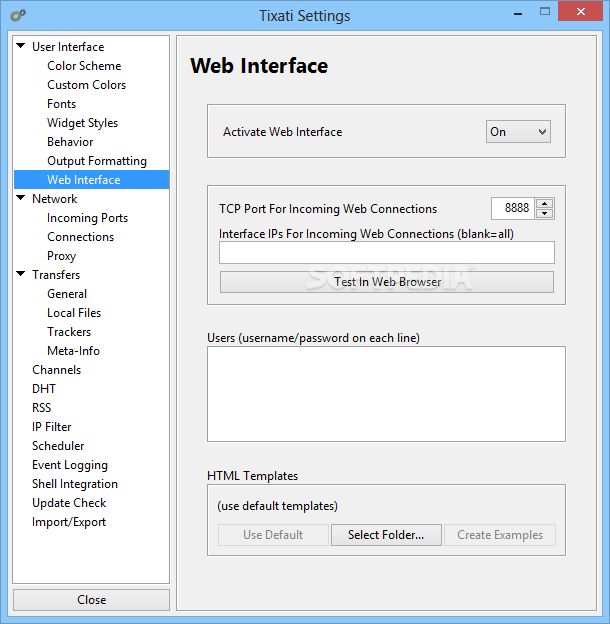Minimize the Tixati Settings window

tap(518, 13)
